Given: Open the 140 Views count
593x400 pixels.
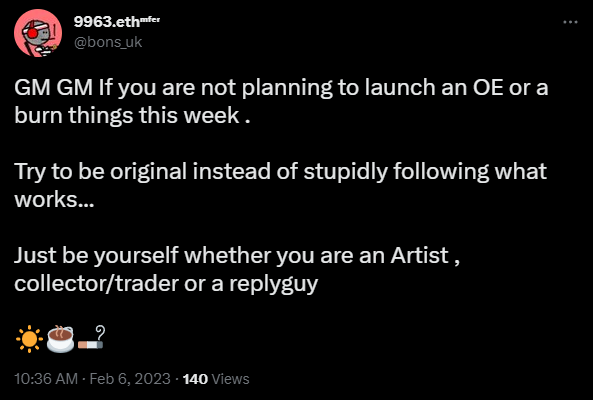Looking at the screenshot, I should [216, 378].
